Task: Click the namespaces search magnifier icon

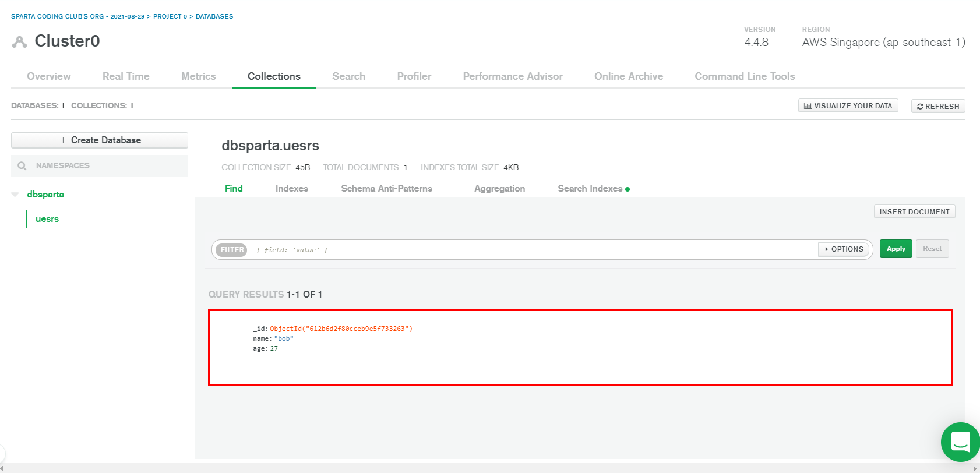Action: 22,166
